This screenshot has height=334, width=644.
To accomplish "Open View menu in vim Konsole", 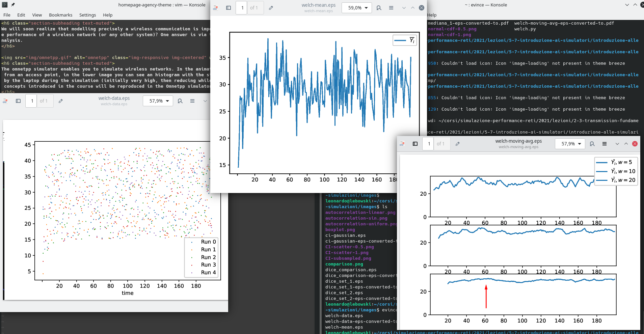I will 37,15.
